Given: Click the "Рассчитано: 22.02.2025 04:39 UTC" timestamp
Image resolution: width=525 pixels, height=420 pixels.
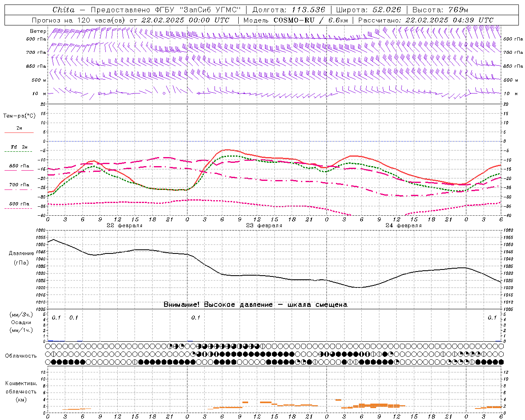Looking at the screenshot, I should point(426,20).
